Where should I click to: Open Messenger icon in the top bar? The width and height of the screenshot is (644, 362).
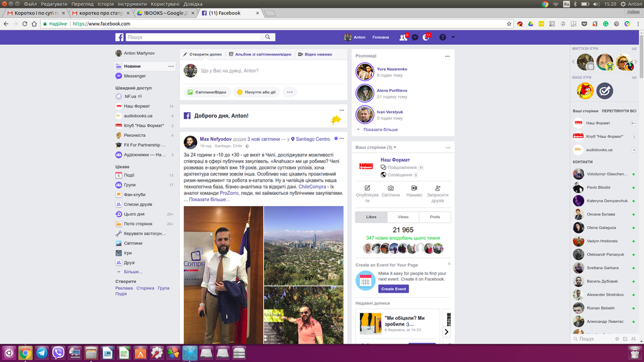(x=415, y=37)
